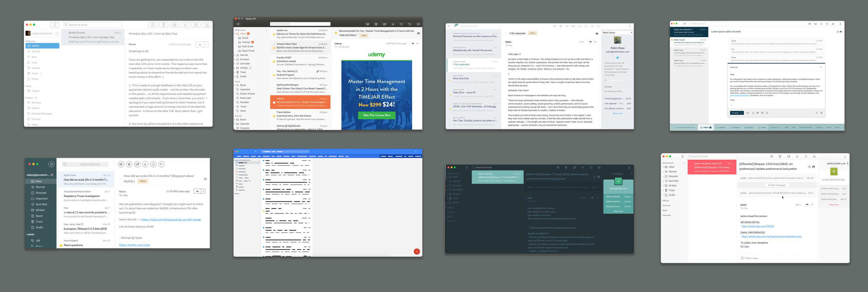Image resolution: width=868 pixels, height=292 pixels.
Task: Click Take This Course Now button
Action: [x=376, y=115]
